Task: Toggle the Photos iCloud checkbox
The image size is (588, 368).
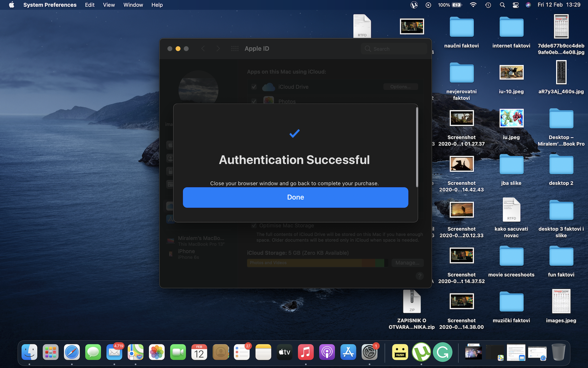Action: (x=254, y=101)
